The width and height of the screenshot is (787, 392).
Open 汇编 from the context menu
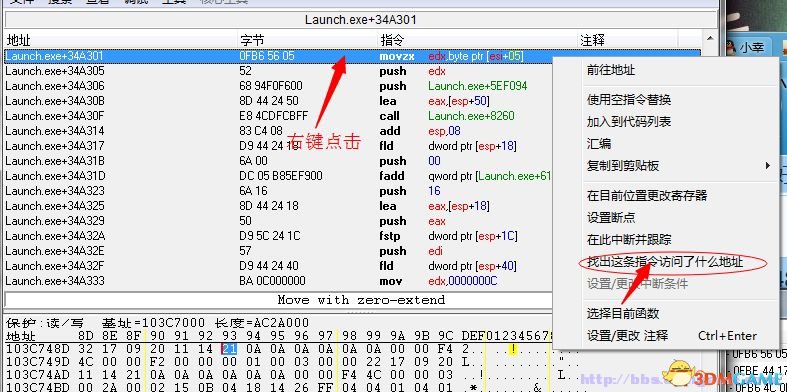point(599,144)
